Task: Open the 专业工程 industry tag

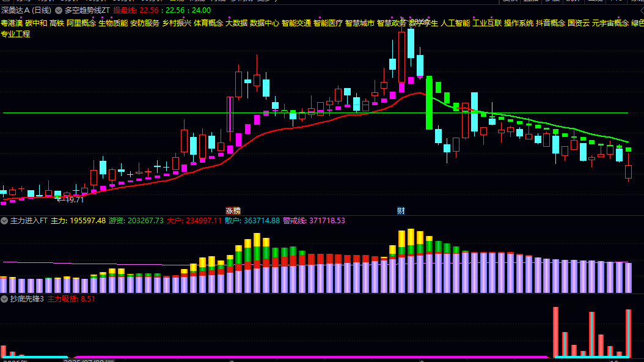Action: [x=16, y=34]
